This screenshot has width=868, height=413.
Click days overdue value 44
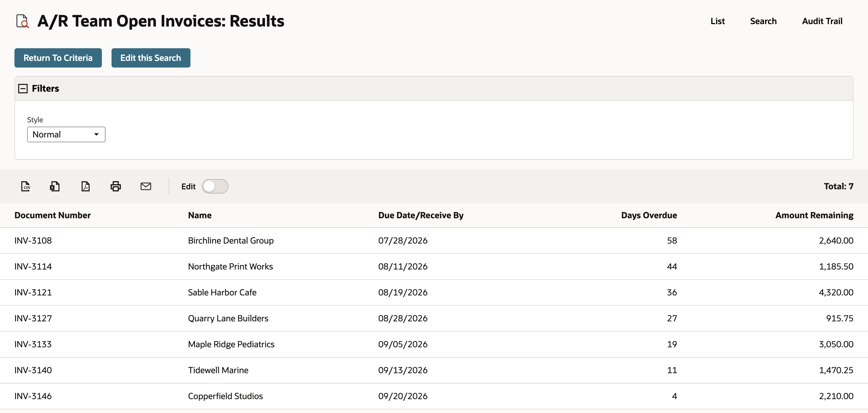[672, 266]
